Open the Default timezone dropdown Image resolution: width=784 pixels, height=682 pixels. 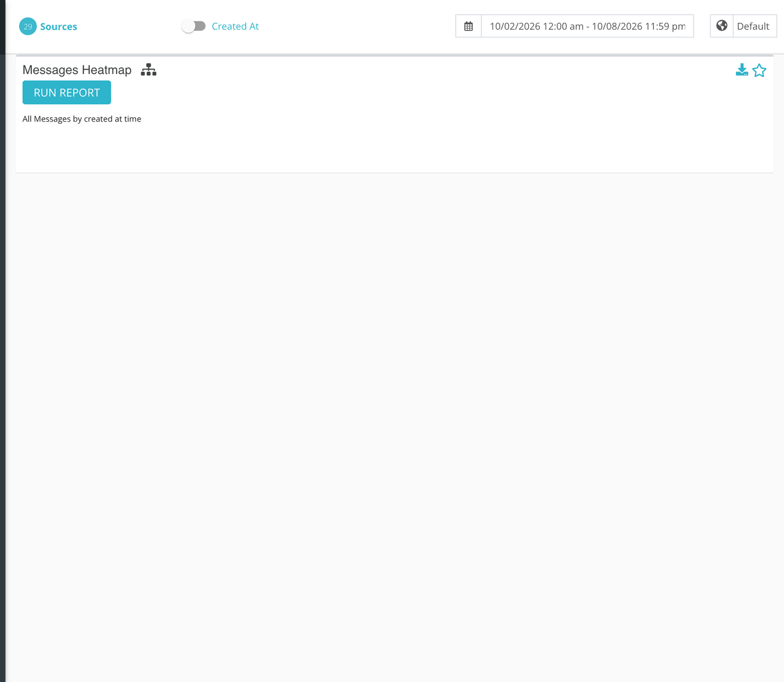[755, 26]
